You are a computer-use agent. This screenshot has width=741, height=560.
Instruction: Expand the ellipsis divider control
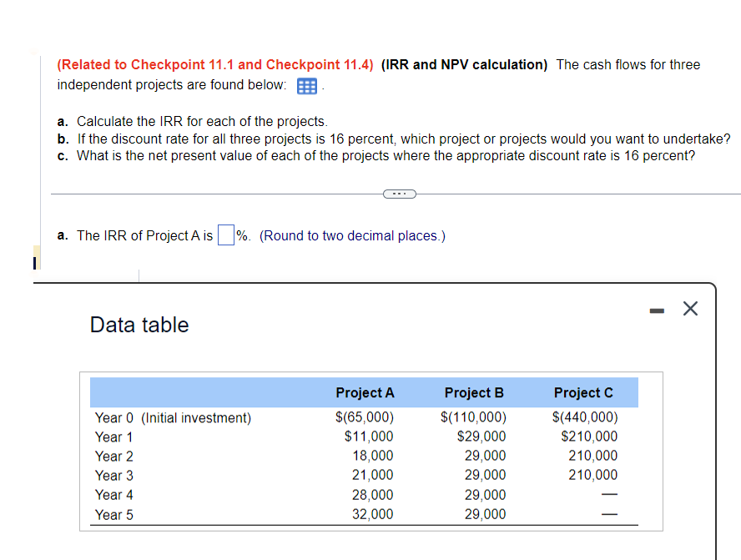point(399,193)
